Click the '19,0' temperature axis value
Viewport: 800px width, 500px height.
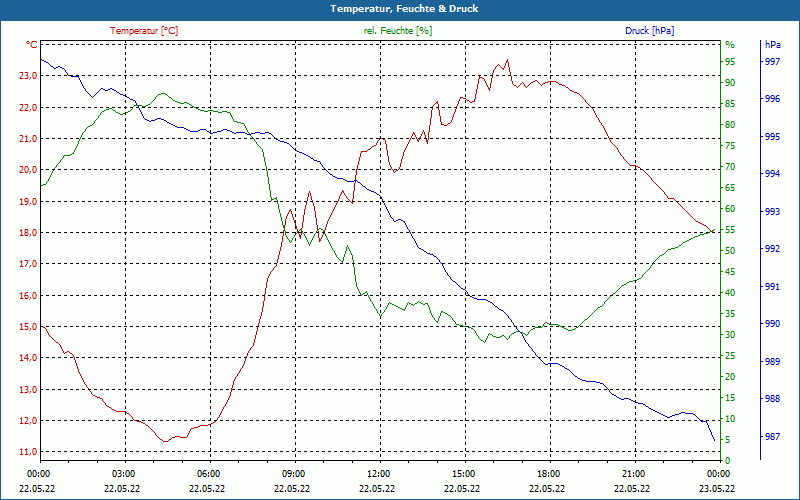[x=28, y=202]
